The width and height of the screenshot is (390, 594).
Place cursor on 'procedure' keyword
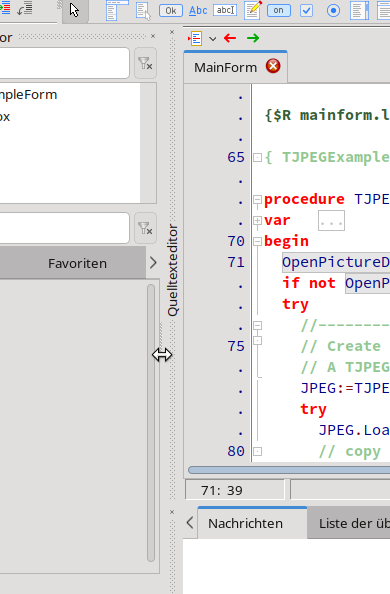click(304, 200)
